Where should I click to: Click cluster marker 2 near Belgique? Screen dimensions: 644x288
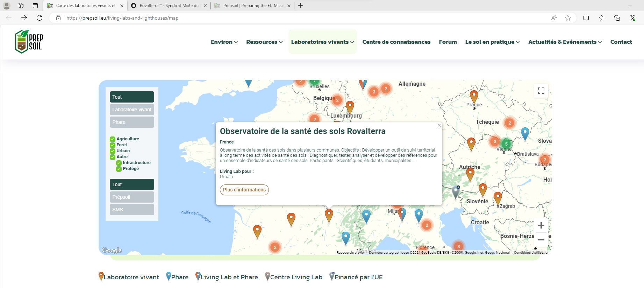337,100
